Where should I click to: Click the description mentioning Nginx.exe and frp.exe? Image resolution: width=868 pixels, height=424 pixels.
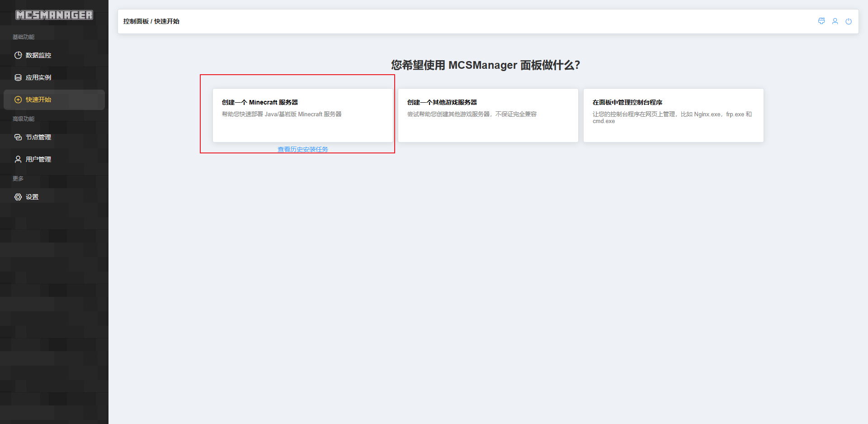click(672, 118)
